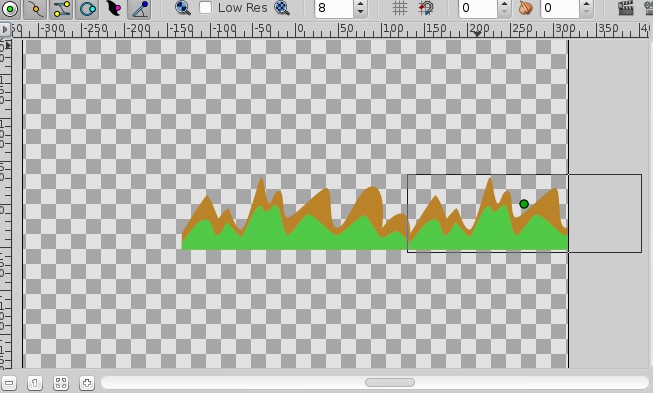
Task: Toggle width handles display (magenta dot icon)
Action: click(x=114, y=9)
